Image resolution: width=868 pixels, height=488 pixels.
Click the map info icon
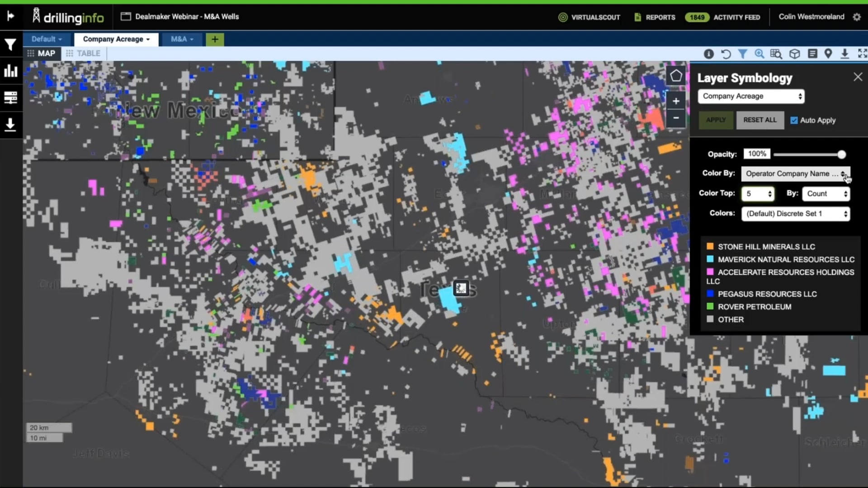click(708, 54)
